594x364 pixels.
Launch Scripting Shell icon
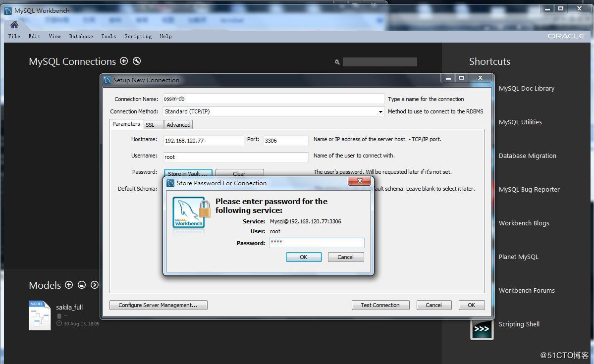point(482,328)
